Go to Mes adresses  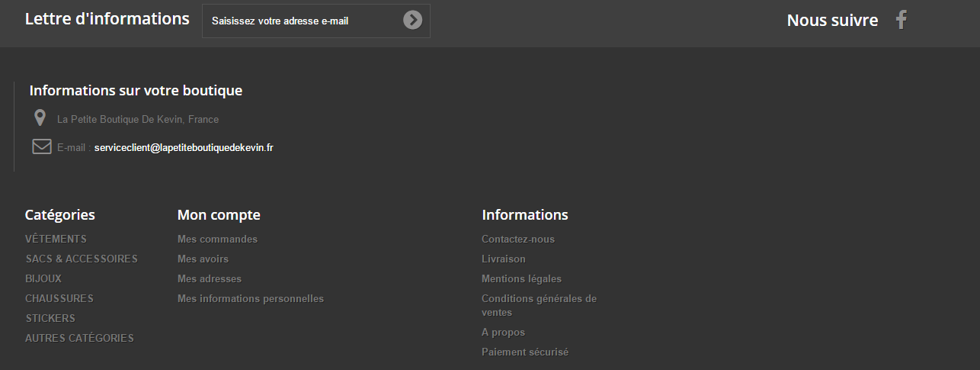click(x=210, y=278)
